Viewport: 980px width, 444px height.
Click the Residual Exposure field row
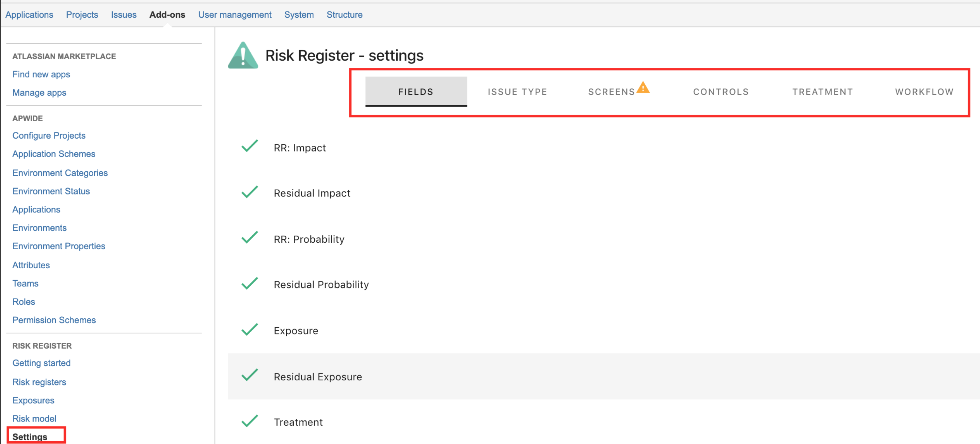(x=604, y=376)
